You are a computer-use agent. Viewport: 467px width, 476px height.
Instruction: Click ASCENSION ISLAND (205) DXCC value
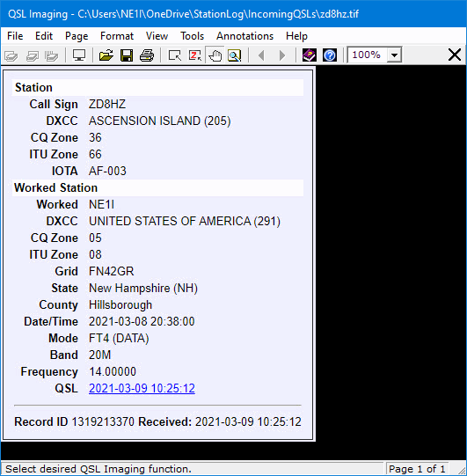pyautogui.click(x=159, y=121)
